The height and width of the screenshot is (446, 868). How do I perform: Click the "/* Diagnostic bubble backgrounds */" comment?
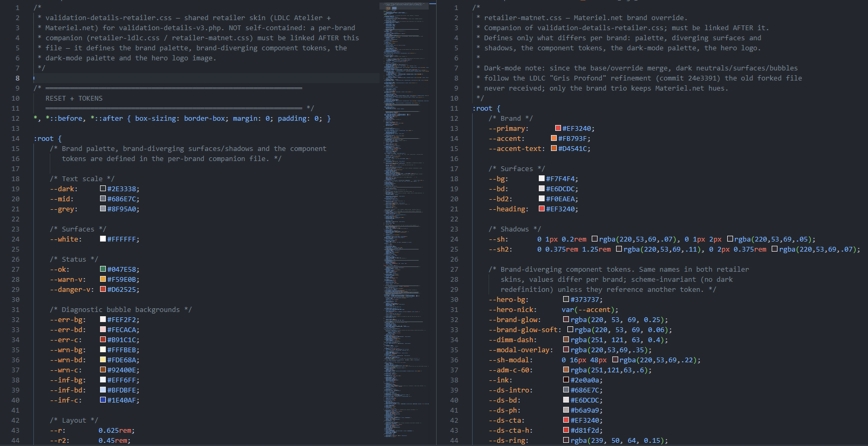click(121, 309)
